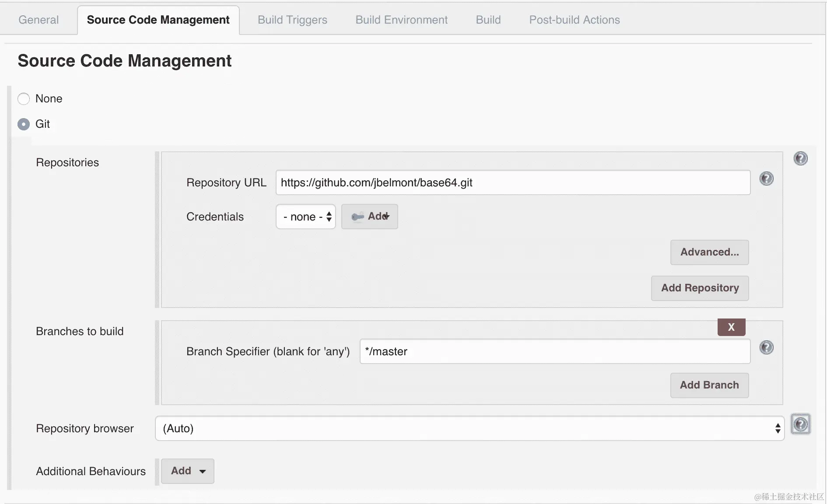Switch to the General tab
This screenshot has height=504, width=827.
pyautogui.click(x=39, y=20)
